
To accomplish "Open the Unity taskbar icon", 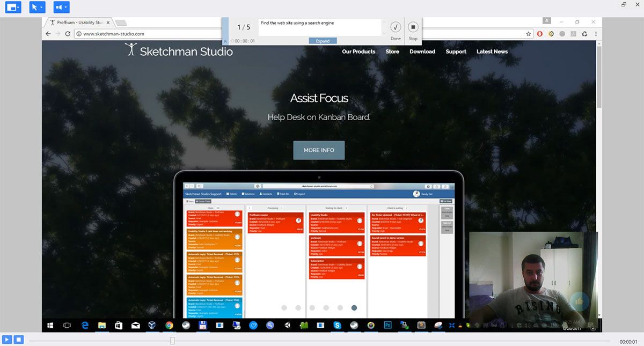I will (287, 325).
